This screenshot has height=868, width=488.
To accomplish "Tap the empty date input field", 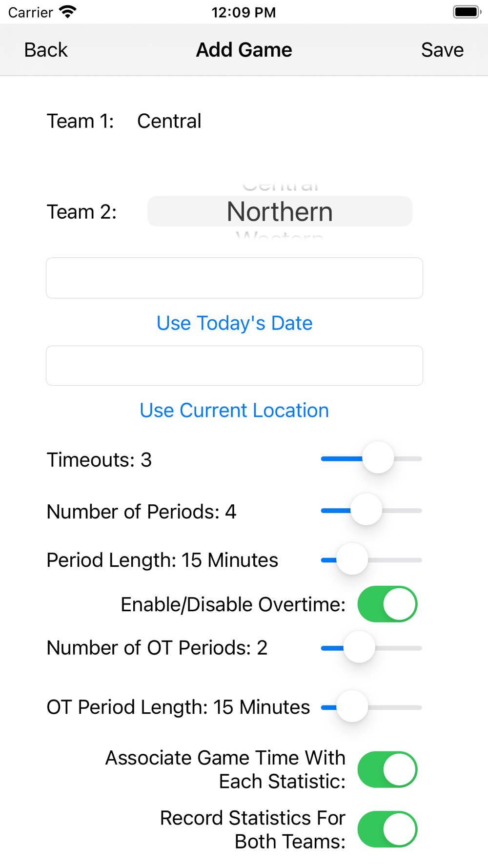I will point(234,278).
